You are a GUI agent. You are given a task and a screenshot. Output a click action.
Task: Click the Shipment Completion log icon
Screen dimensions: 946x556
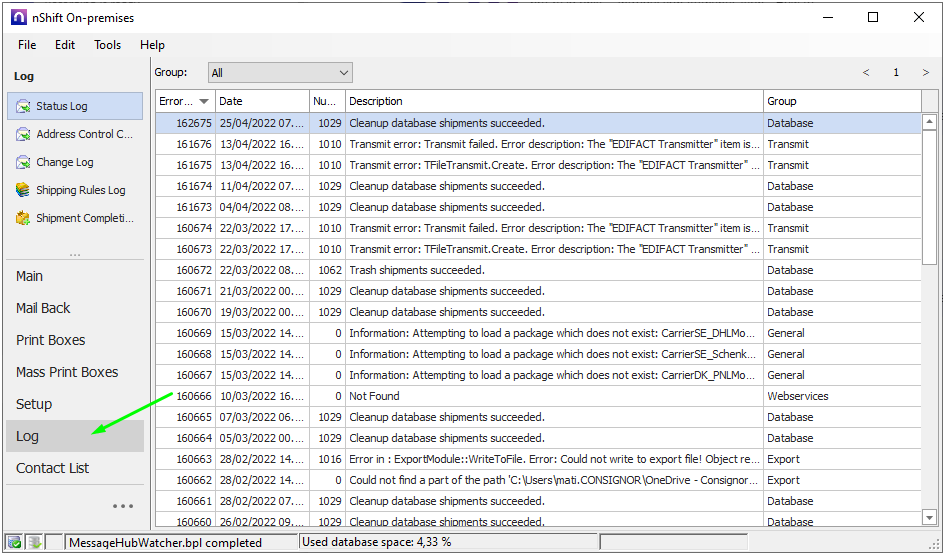click(x=23, y=218)
